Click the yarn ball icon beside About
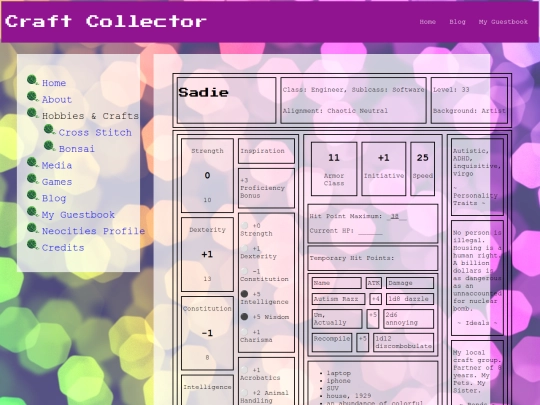540x405 pixels. 32,97
